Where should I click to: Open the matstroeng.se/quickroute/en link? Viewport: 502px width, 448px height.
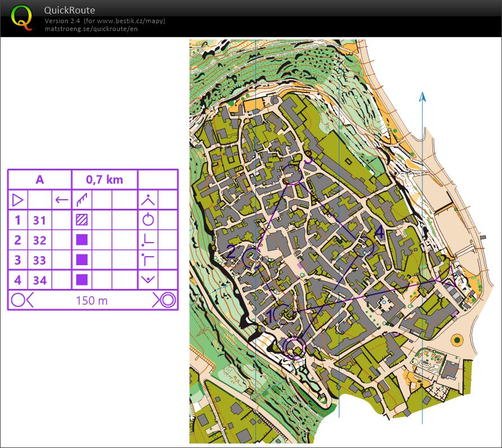coord(90,29)
